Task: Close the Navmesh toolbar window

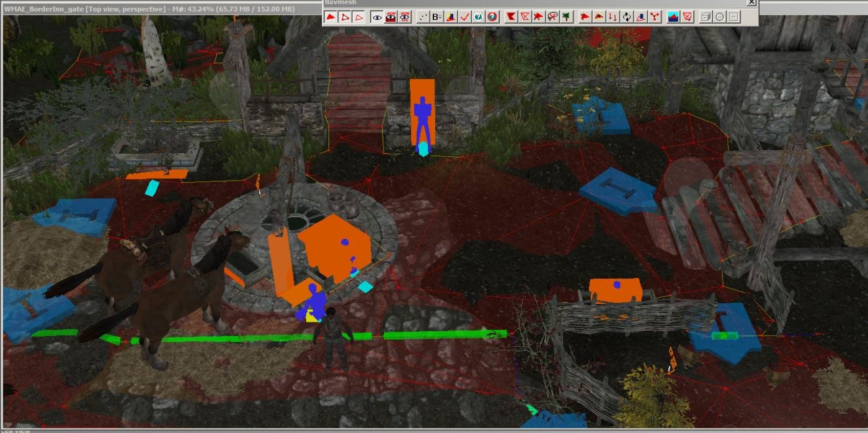Action: (x=751, y=2)
